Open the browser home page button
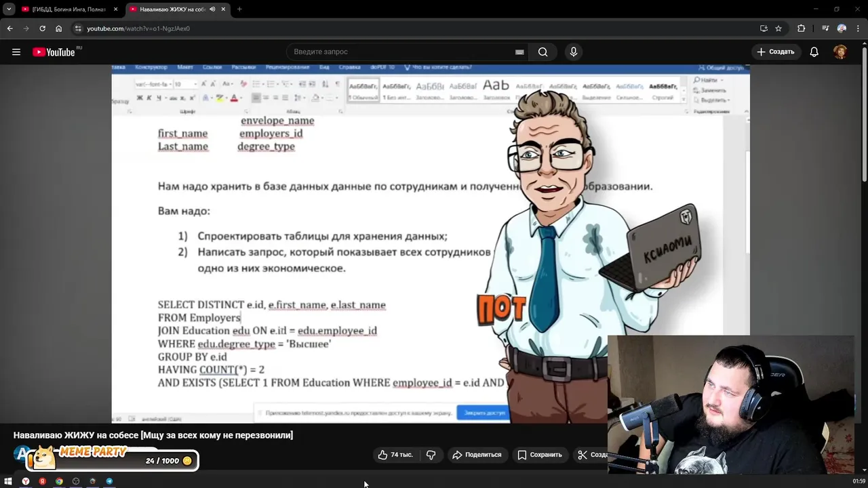The image size is (868, 488). click(58, 28)
